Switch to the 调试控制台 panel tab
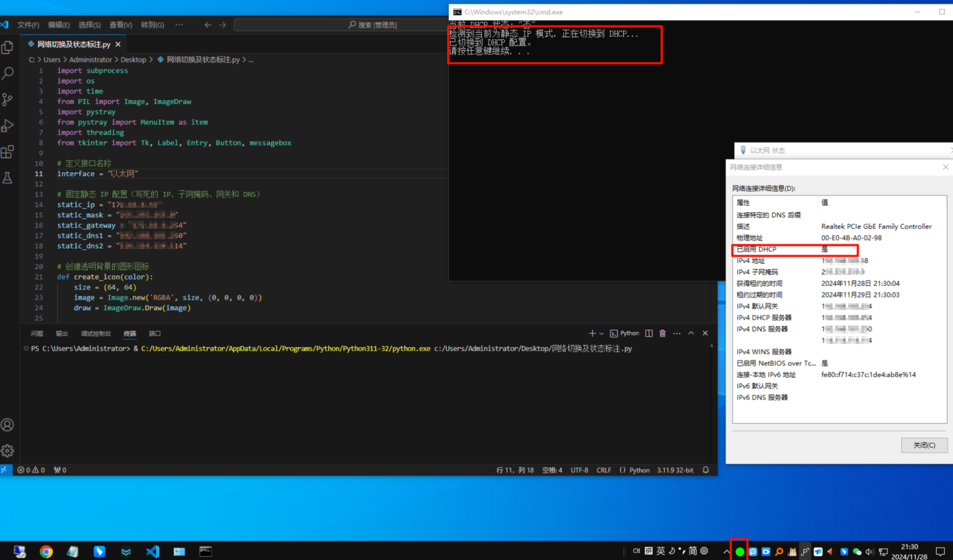Viewport: 953px width, 560px height. 96,333
